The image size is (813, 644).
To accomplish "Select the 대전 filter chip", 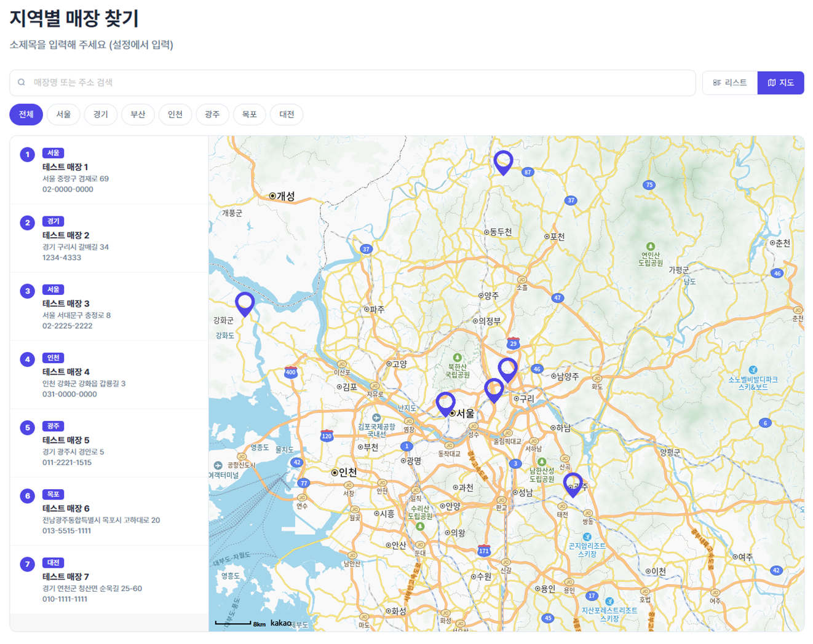I will coord(287,114).
